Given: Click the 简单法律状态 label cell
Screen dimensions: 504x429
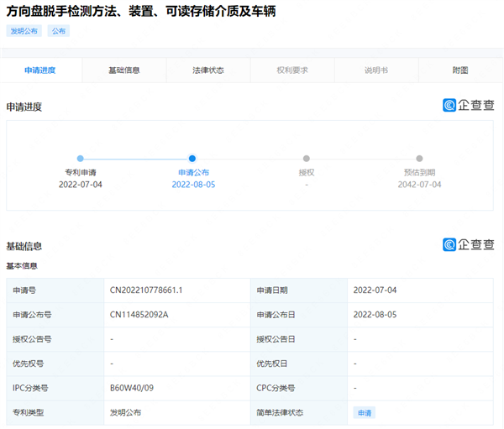Looking at the screenshot, I should click(299, 412).
